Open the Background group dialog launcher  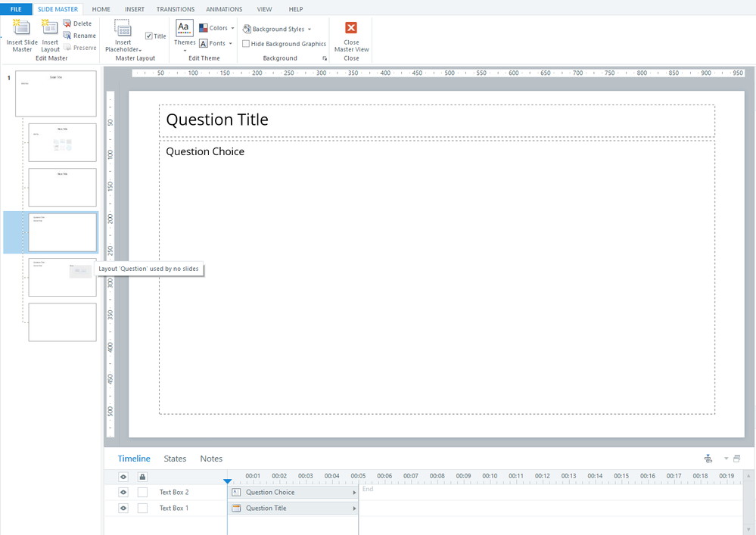click(325, 58)
